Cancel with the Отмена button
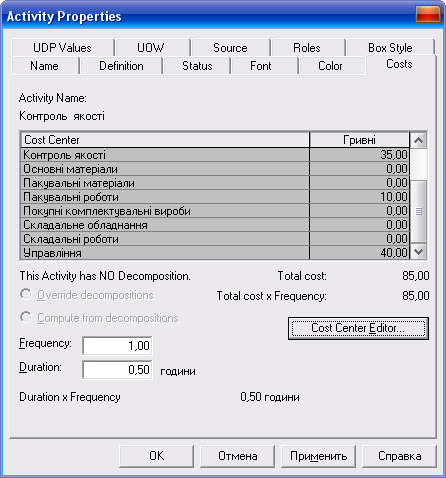The width and height of the screenshot is (446, 478). pyautogui.click(x=238, y=456)
